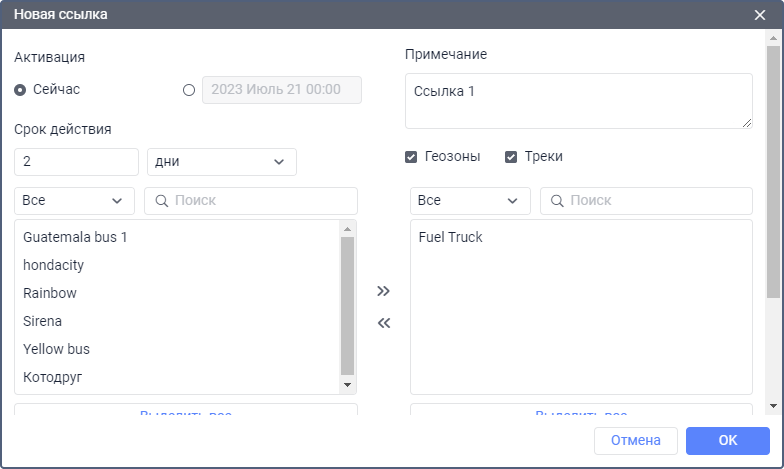Viewport: 784px width, 469px height.
Task: Open the right Все filter dropdown
Action: coord(470,201)
